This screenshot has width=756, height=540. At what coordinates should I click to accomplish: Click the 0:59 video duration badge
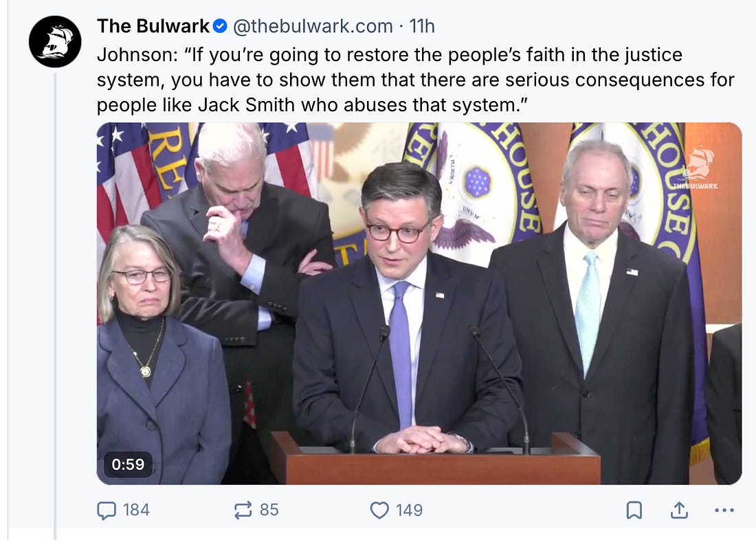[x=128, y=464]
